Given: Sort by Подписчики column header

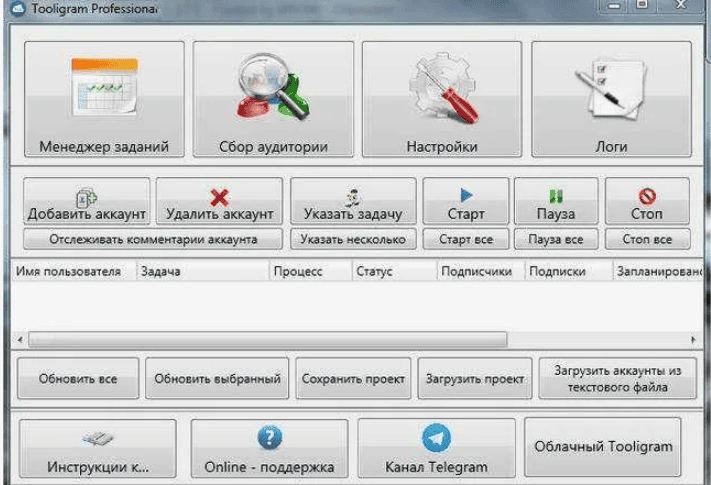Looking at the screenshot, I should (x=481, y=271).
